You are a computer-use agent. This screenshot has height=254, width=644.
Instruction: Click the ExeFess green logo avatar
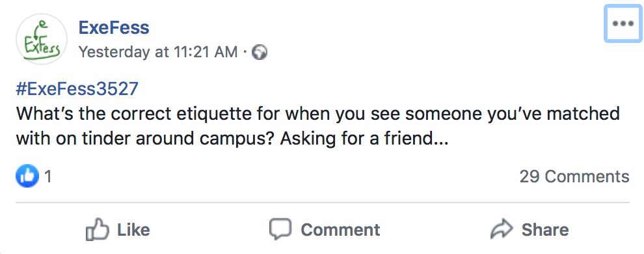[41, 38]
